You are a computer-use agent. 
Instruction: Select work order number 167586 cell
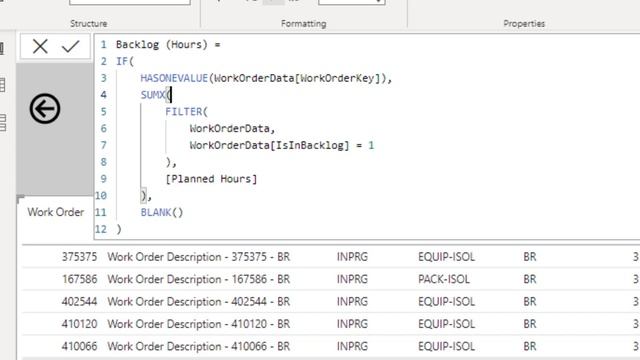(x=80, y=279)
